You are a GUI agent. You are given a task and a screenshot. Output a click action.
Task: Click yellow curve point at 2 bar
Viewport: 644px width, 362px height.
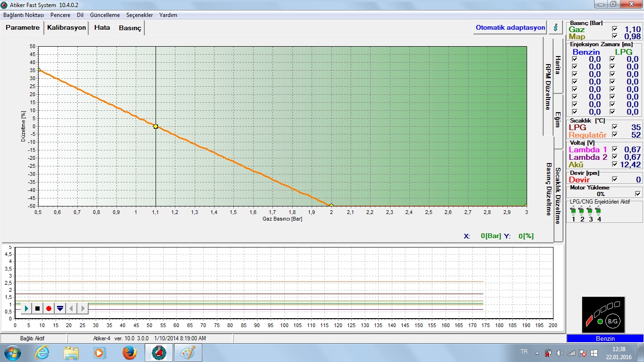[331, 206]
